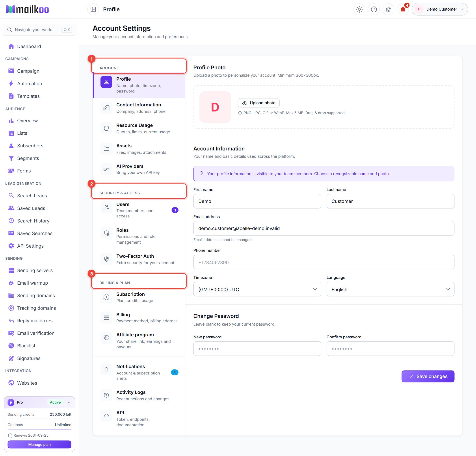Click the profile photo D avatar
Viewport: 476px width, 456px height.
pos(215,107)
